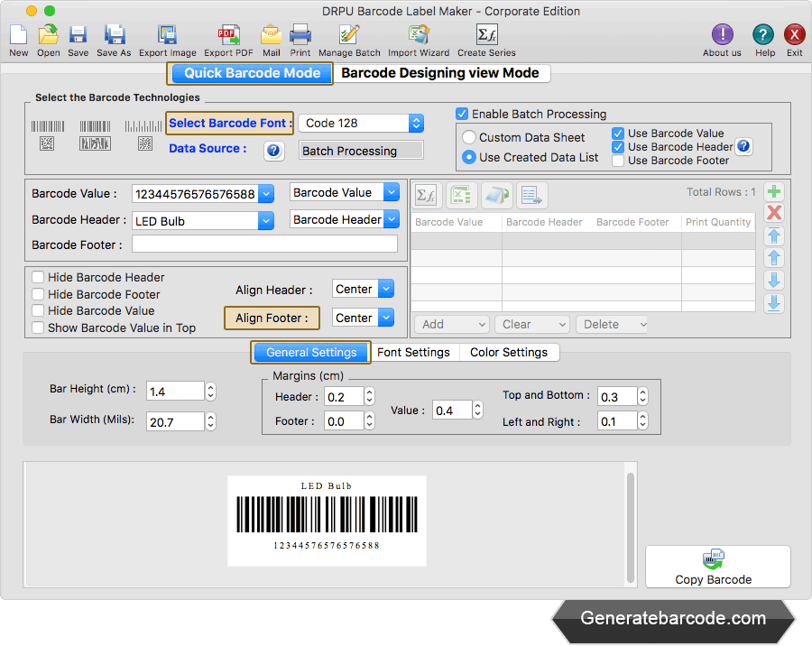Check Hide Barcode Value
812x646 pixels.
[x=38, y=311]
